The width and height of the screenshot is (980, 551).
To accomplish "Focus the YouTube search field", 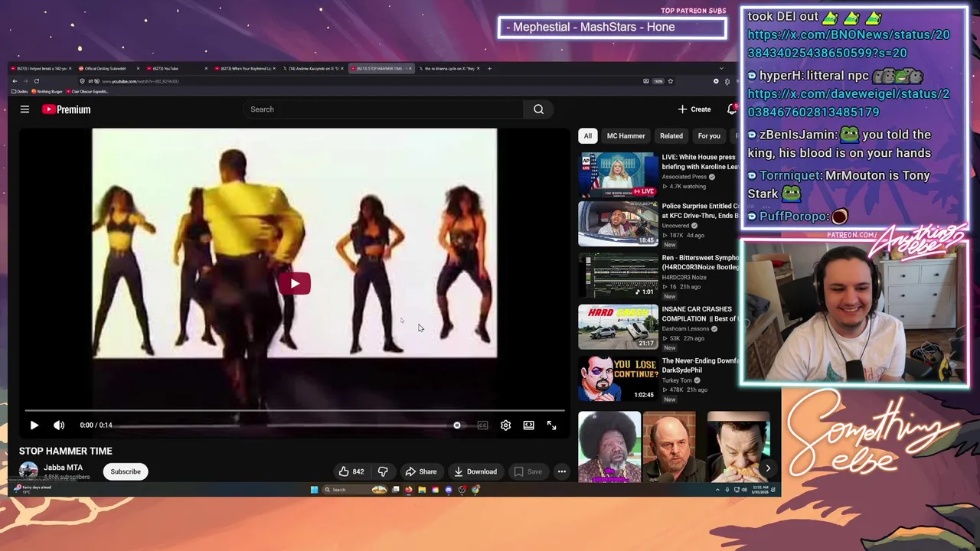I will pyautogui.click(x=383, y=109).
